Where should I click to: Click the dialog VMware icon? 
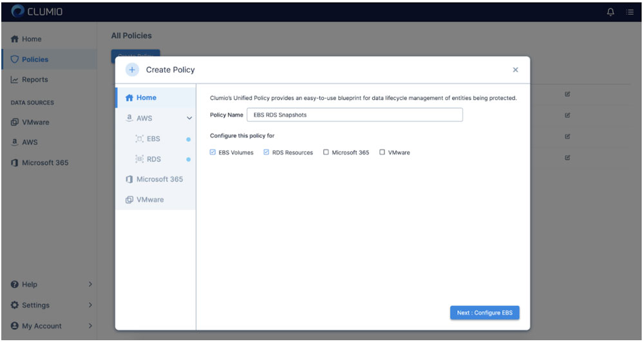[x=129, y=200]
